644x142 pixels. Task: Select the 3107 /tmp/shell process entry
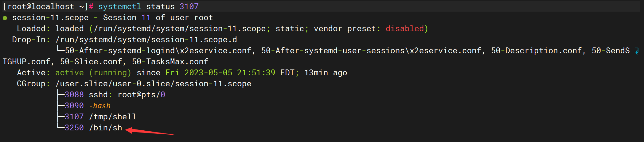point(100,117)
